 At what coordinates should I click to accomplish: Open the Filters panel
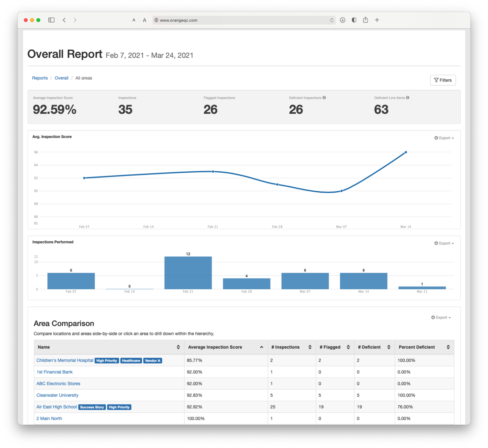pos(443,80)
